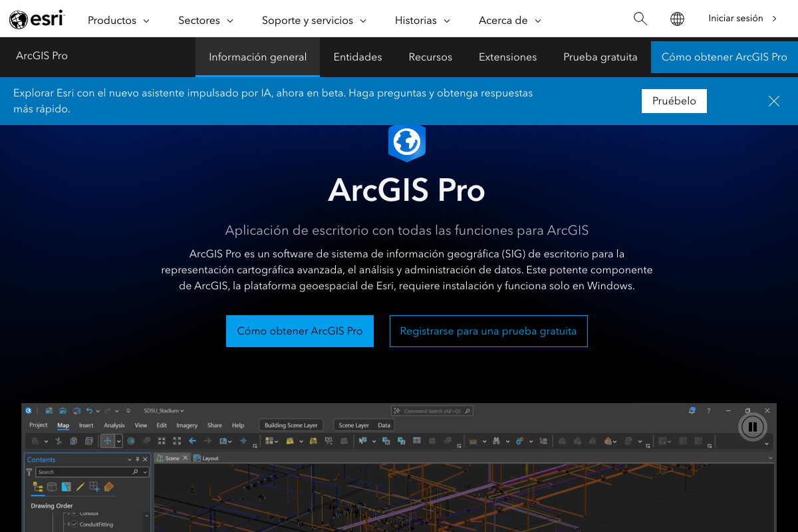Expand the Soporte y servicios menu
The image size is (798, 532).
[x=315, y=20]
